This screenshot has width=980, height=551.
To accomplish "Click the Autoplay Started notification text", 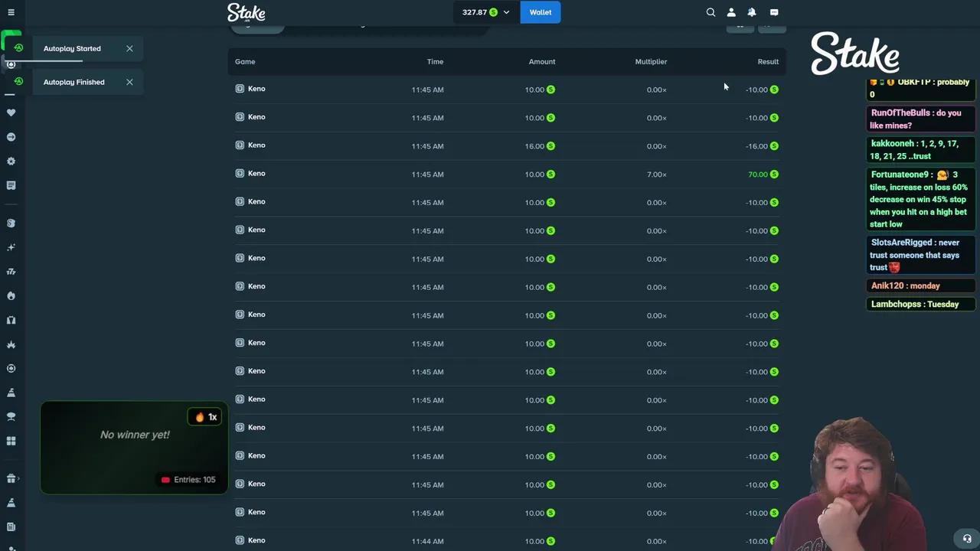I will tap(72, 48).
